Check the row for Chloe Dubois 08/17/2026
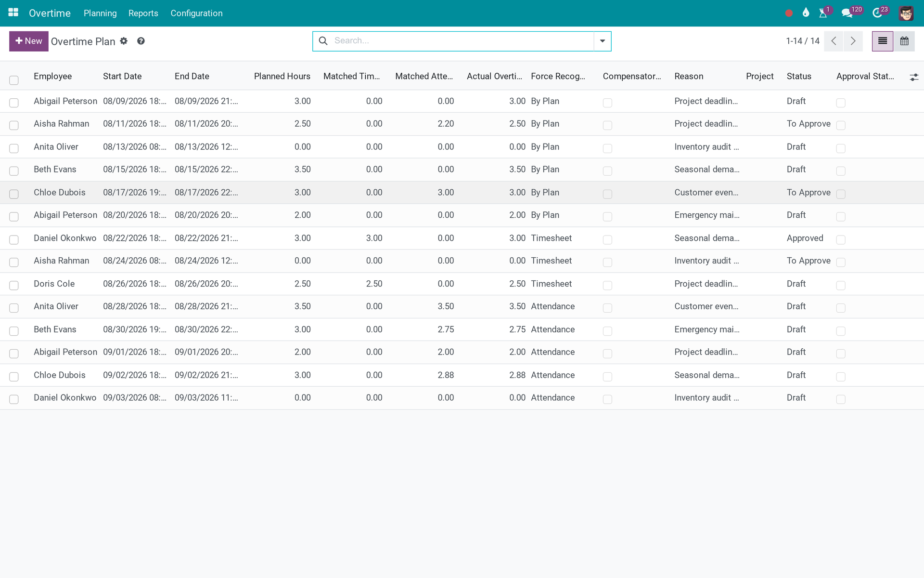Image resolution: width=924 pixels, height=578 pixels. [x=14, y=194]
